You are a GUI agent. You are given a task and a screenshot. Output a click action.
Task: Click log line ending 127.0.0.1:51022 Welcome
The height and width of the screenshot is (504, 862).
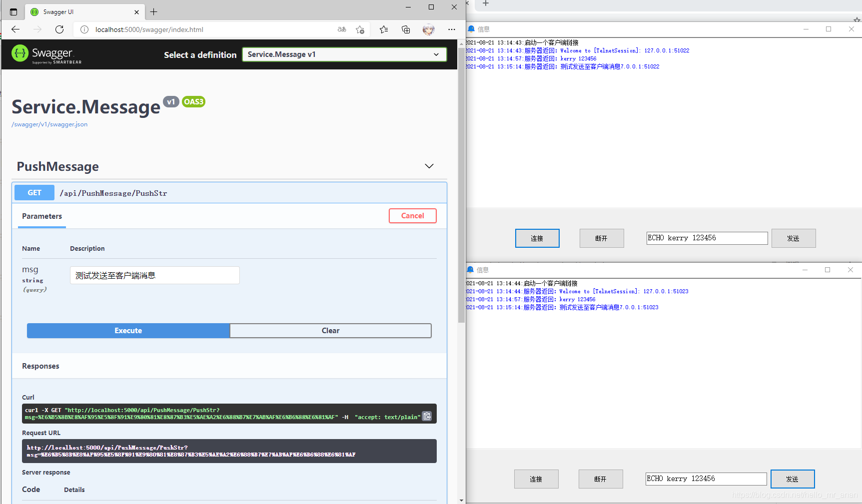577,50
